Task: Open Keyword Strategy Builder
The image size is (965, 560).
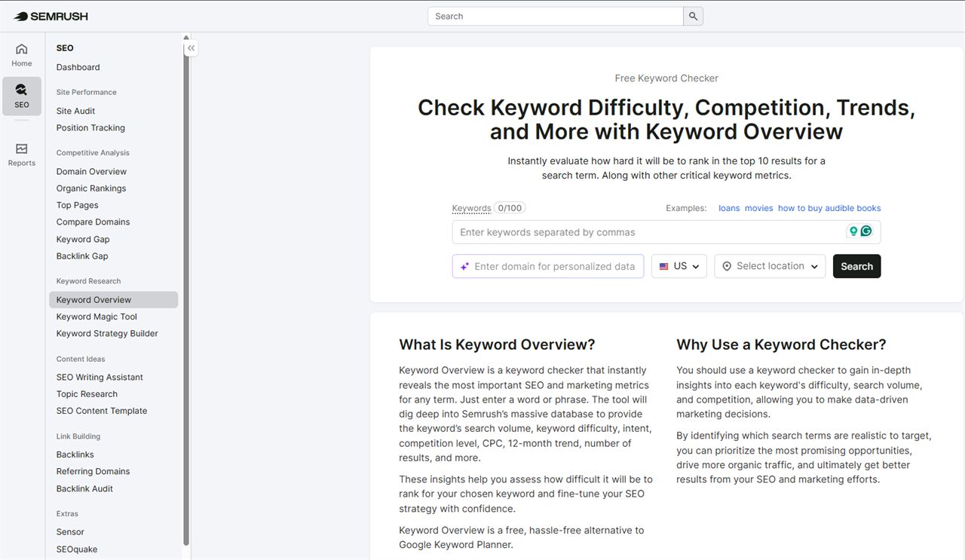Action: tap(107, 333)
